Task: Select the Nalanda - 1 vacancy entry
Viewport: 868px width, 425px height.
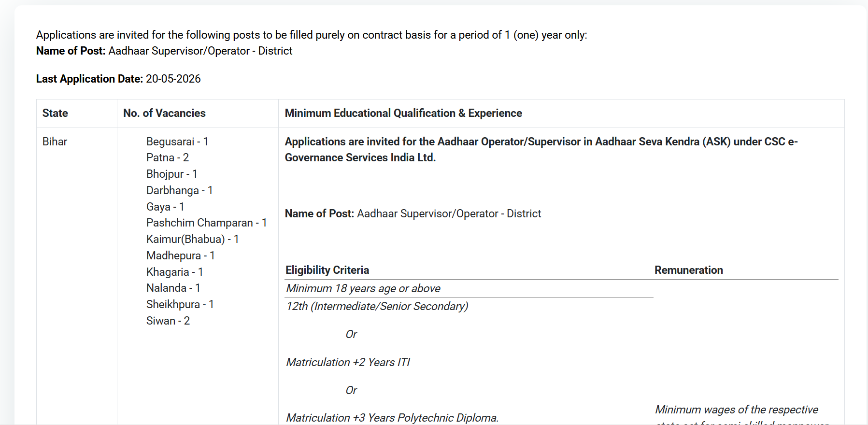Action: [x=173, y=288]
